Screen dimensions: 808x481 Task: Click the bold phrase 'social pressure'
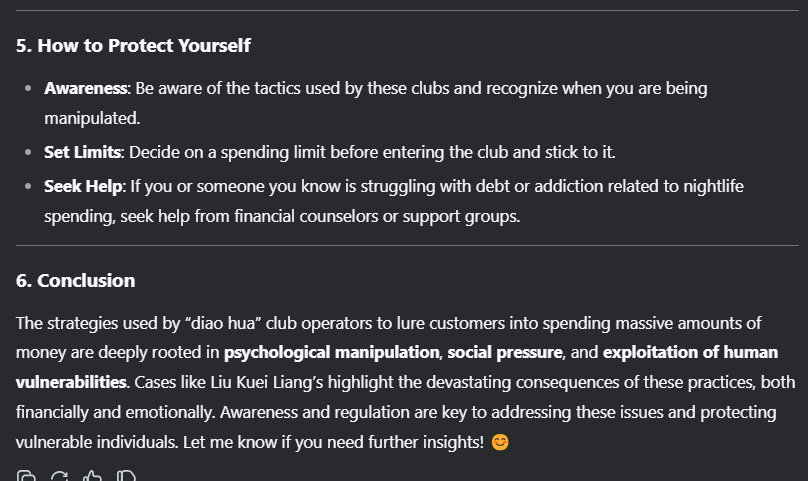click(x=504, y=352)
